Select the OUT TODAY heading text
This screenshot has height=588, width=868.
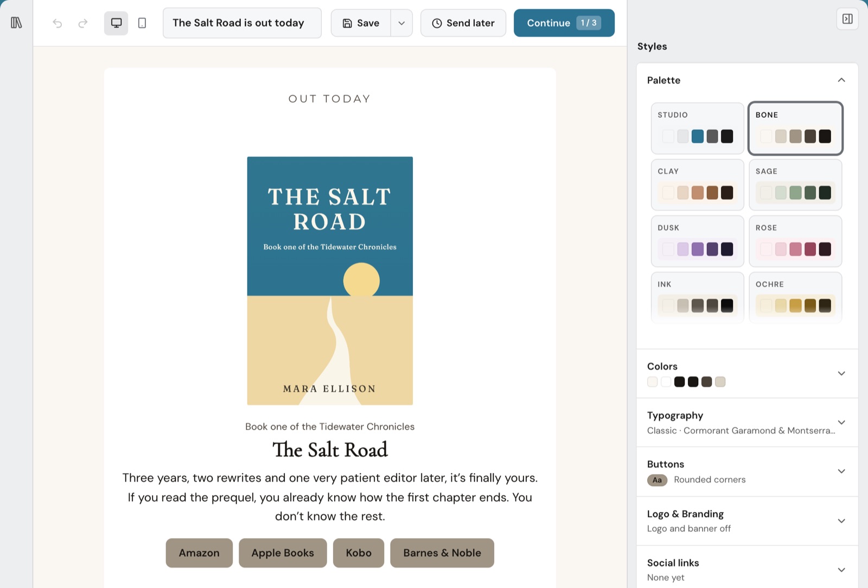(x=330, y=99)
